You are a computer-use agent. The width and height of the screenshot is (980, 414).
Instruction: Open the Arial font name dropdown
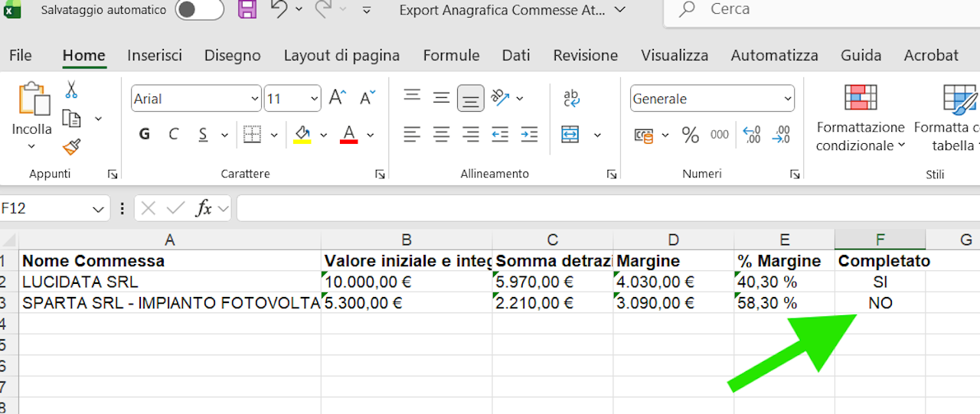(255, 99)
